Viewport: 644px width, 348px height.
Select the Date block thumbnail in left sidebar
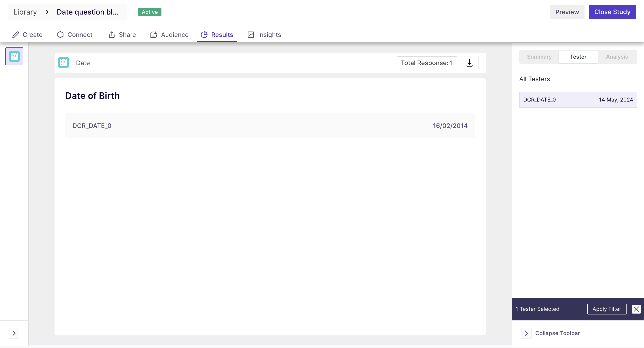tap(14, 56)
